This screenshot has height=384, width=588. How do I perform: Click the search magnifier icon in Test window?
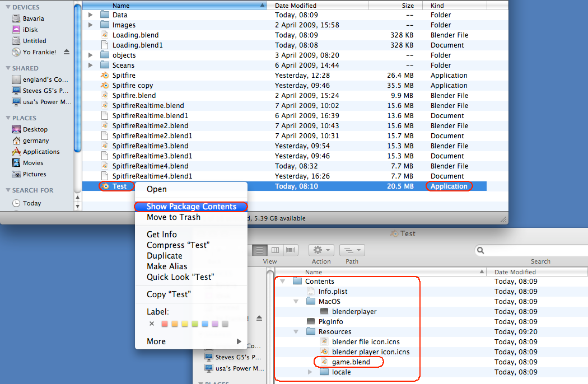point(480,250)
